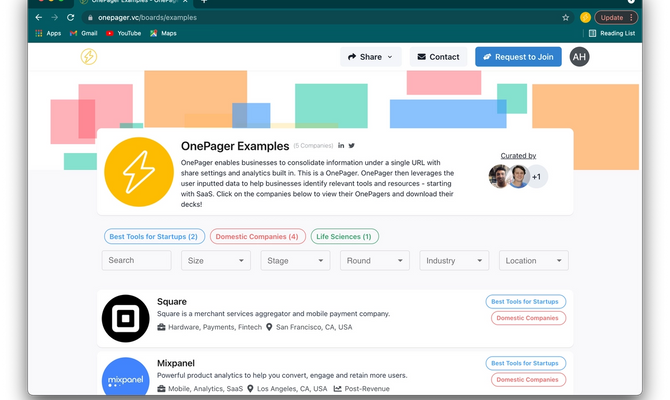
Task: Go forward using the browser forward arrow
Action: point(54,18)
